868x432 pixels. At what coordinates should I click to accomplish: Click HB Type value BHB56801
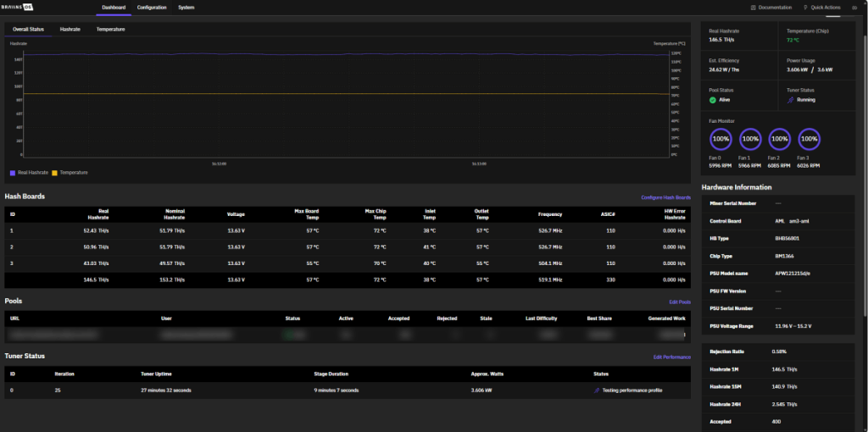[787, 238]
